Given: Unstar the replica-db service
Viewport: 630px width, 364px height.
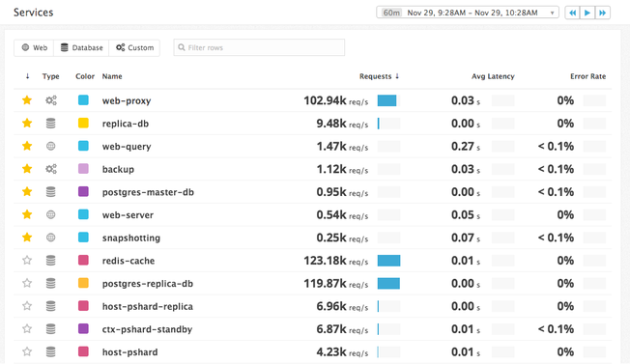Looking at the screenshot, I should 27,123.
